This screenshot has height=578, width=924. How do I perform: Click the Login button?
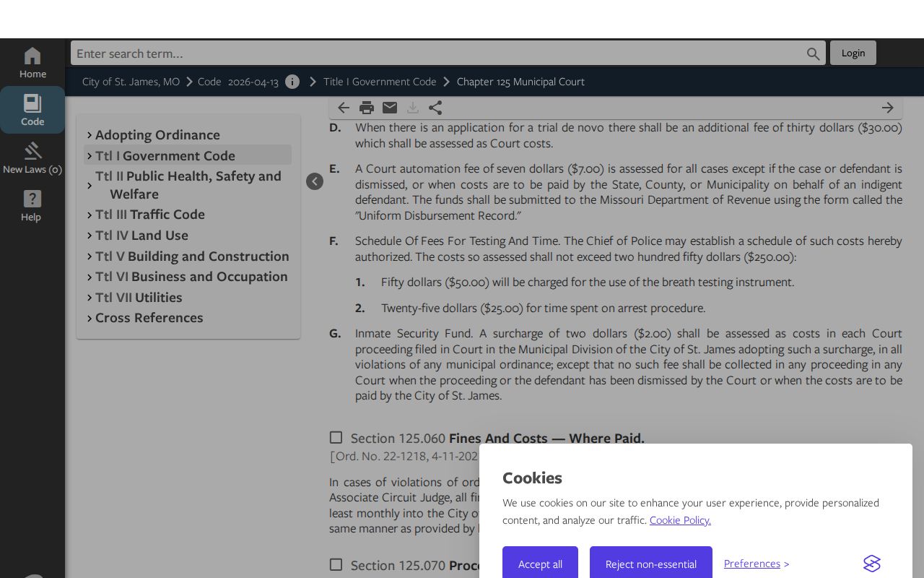click(x=853, y=53)
